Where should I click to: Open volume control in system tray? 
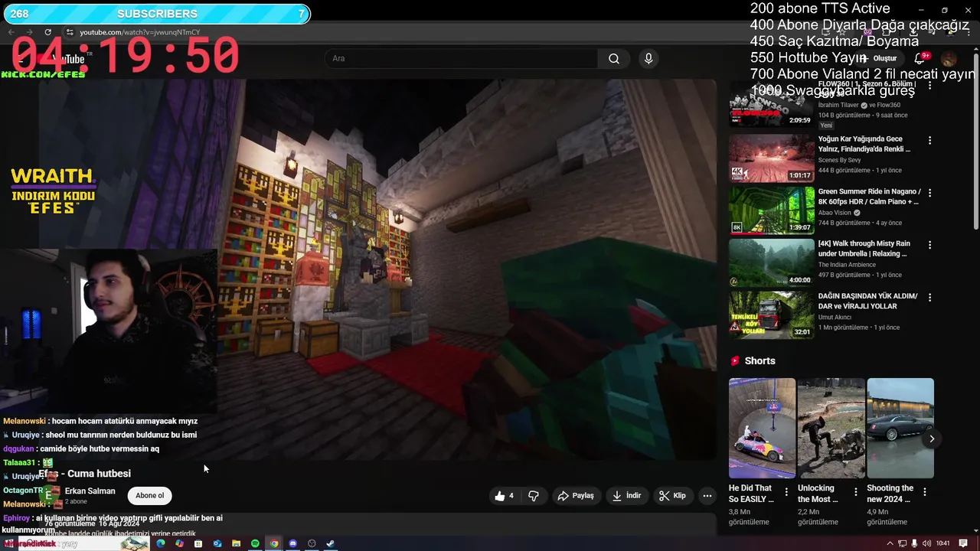pos(927,543)
